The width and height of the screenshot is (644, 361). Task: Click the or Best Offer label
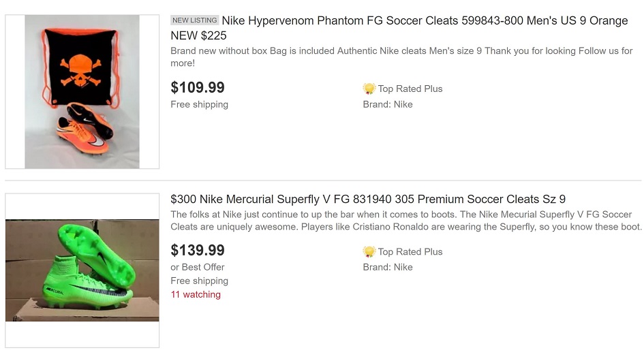(x=198, y=267)
